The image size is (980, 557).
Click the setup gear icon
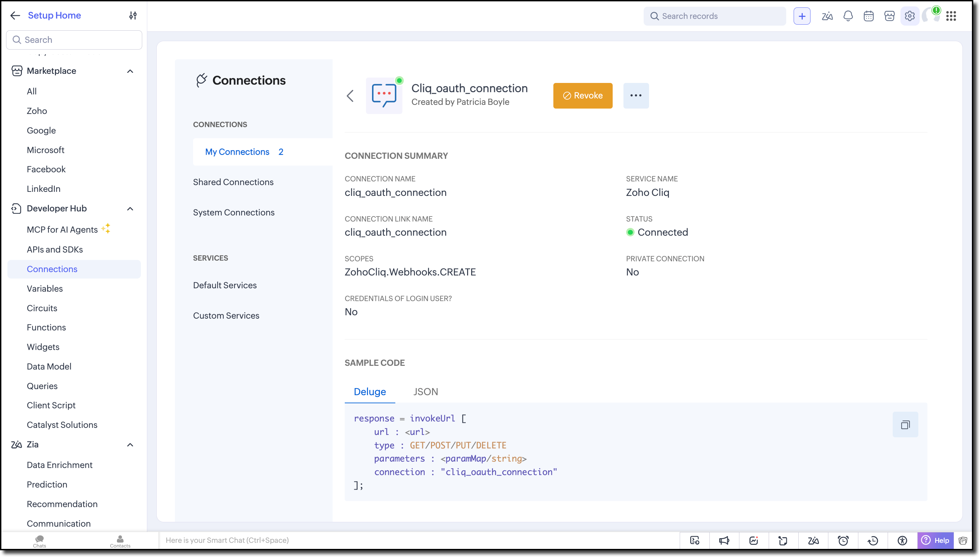click(x=910, y=16)
